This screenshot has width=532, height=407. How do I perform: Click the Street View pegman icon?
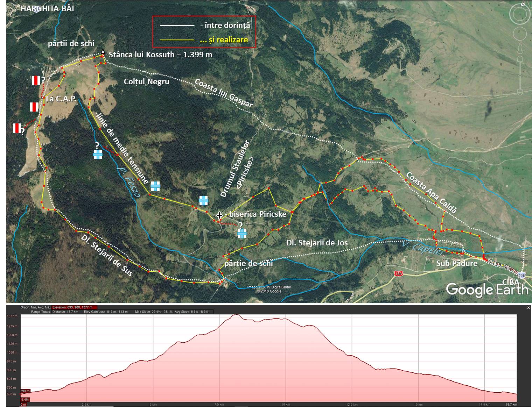point(520,49)
